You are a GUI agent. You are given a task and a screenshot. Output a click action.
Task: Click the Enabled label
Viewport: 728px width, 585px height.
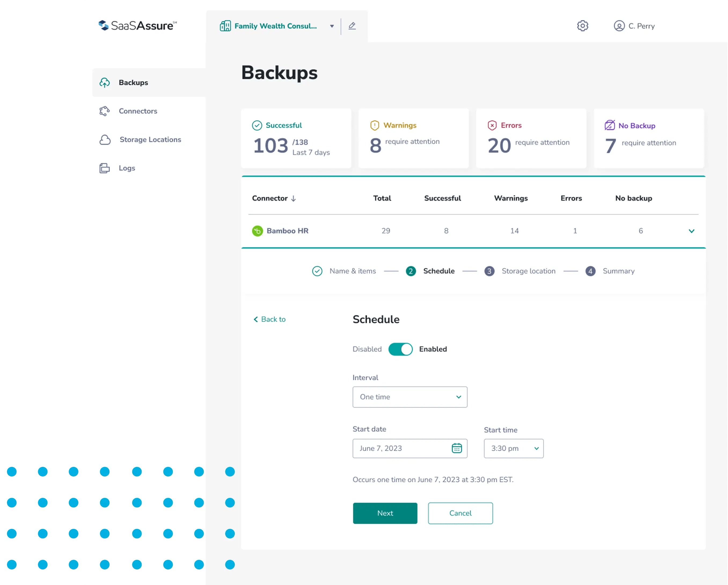pyautogui.click(x=433, y=349)
